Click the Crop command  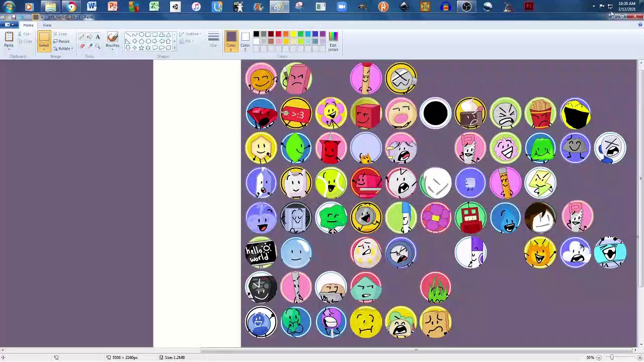[x=60, y=34]
